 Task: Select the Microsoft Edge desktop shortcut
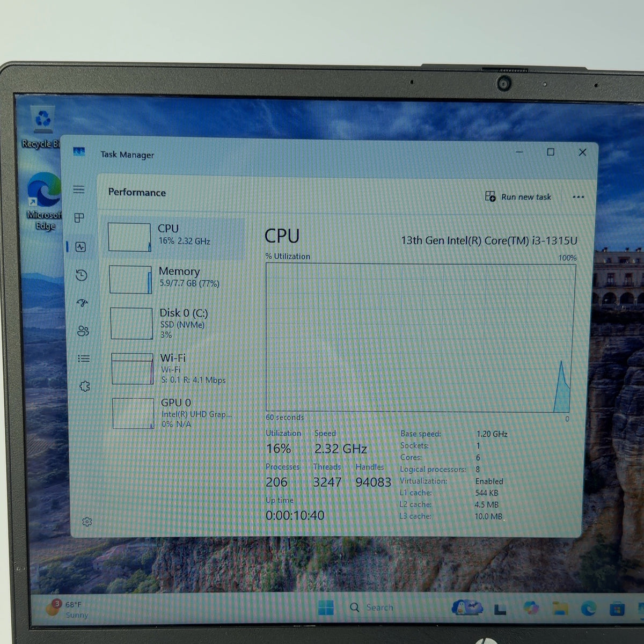(x=44, y=201)
